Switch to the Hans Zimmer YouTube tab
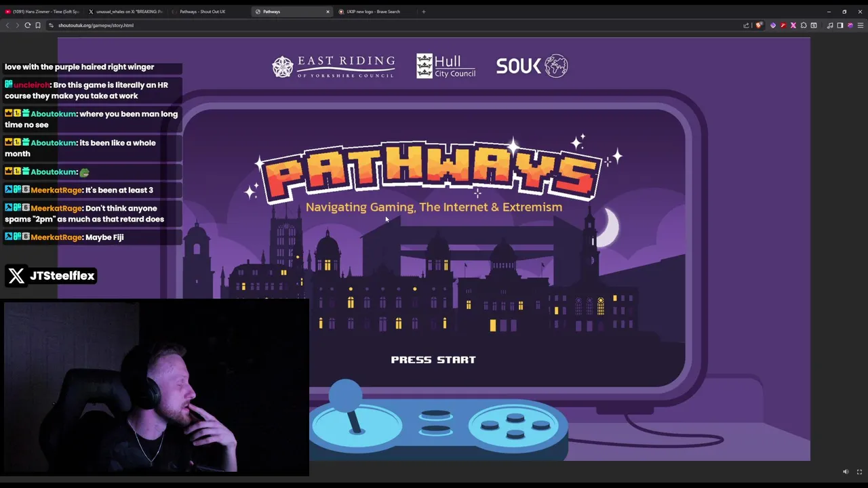This screenshot has height=488, width=868. coord(43,12)
